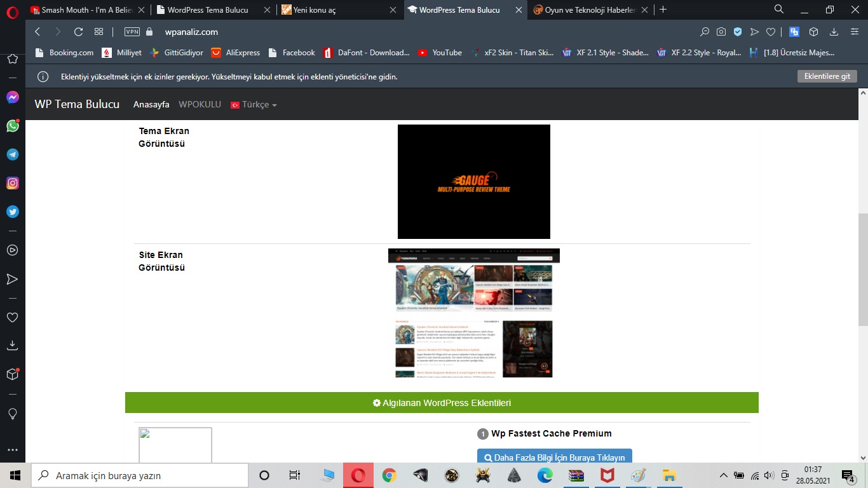Screen dimensions: 868x488
Task: Open the GittiGidiyor bookmark
Action: (176, 53)
